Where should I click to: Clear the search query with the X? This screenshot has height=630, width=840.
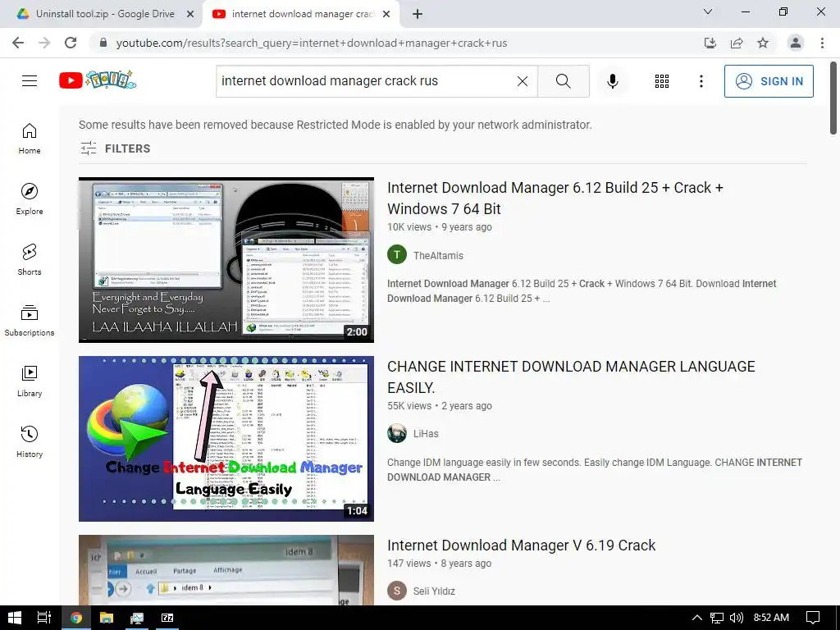523,81
